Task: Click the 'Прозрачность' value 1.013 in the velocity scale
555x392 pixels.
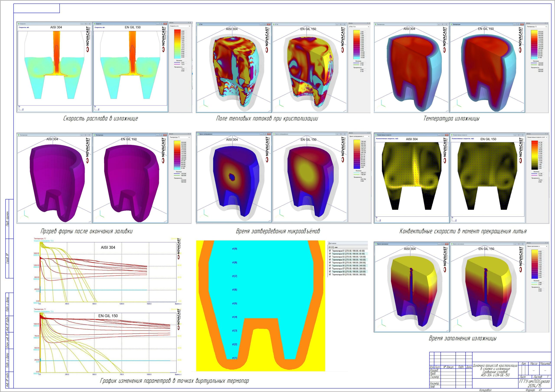Action: [x=183, y=69]
